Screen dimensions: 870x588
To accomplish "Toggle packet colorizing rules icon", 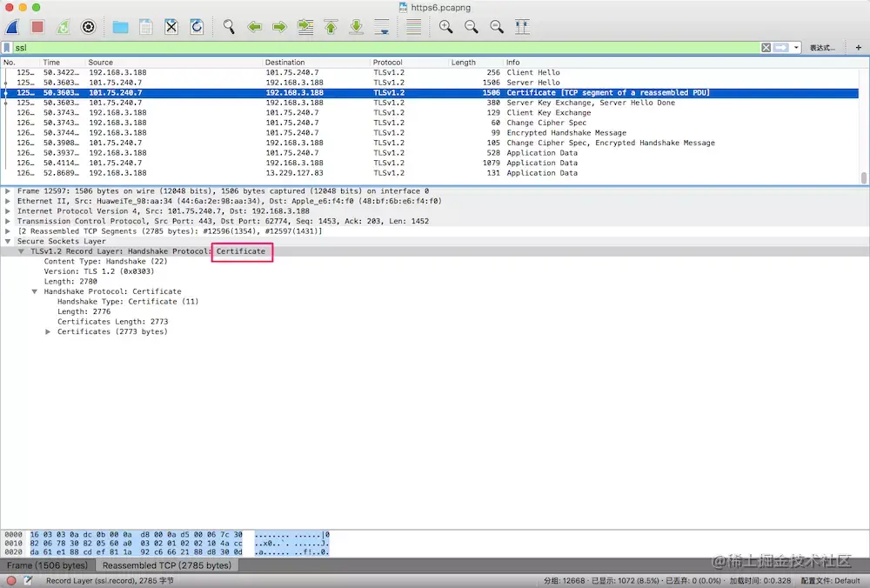I will [413, 27].
